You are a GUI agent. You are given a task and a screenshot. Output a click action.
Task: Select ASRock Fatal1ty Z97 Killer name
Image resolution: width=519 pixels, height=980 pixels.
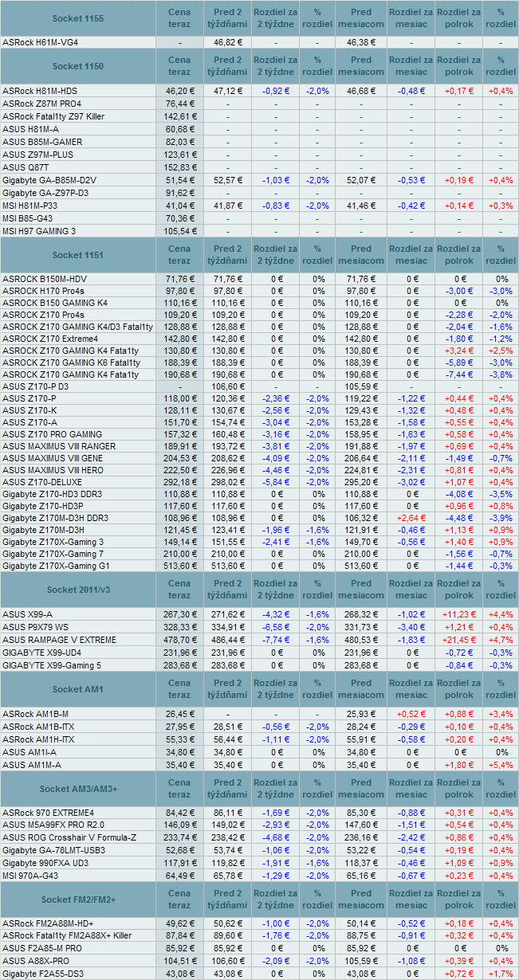(x=53, y=116)
